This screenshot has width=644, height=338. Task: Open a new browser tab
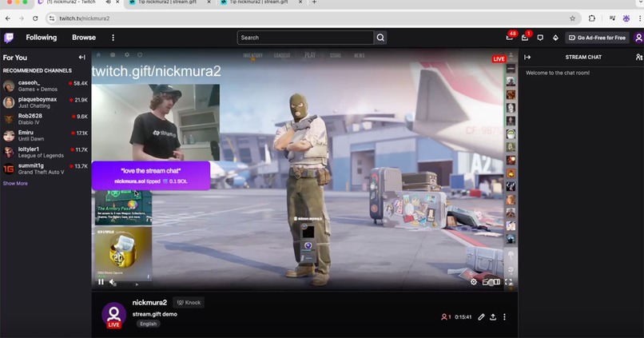tap(314, 2)
